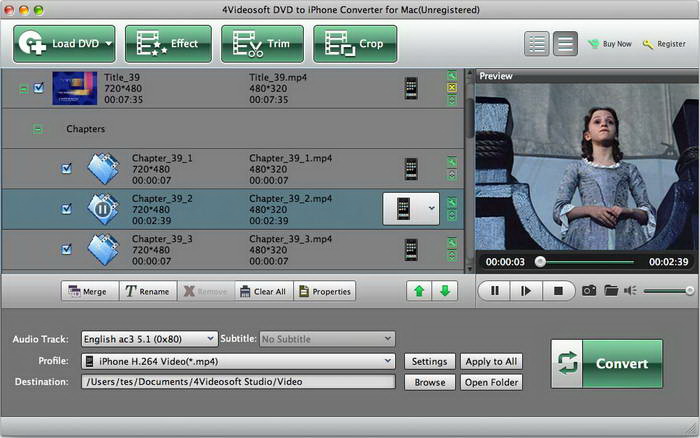Select the Chapter_39_3.mp4 output name
Viewport: 700px width, 438px height.
pyautogui.click(x=291, y=239)
